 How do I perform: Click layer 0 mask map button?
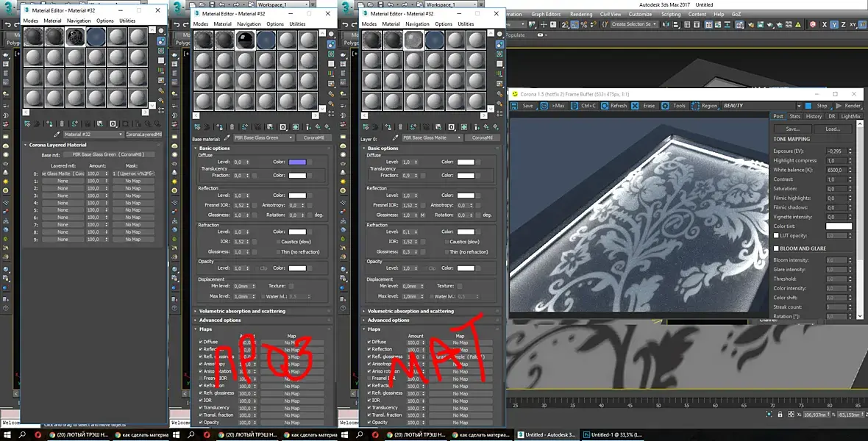[133, 173]
